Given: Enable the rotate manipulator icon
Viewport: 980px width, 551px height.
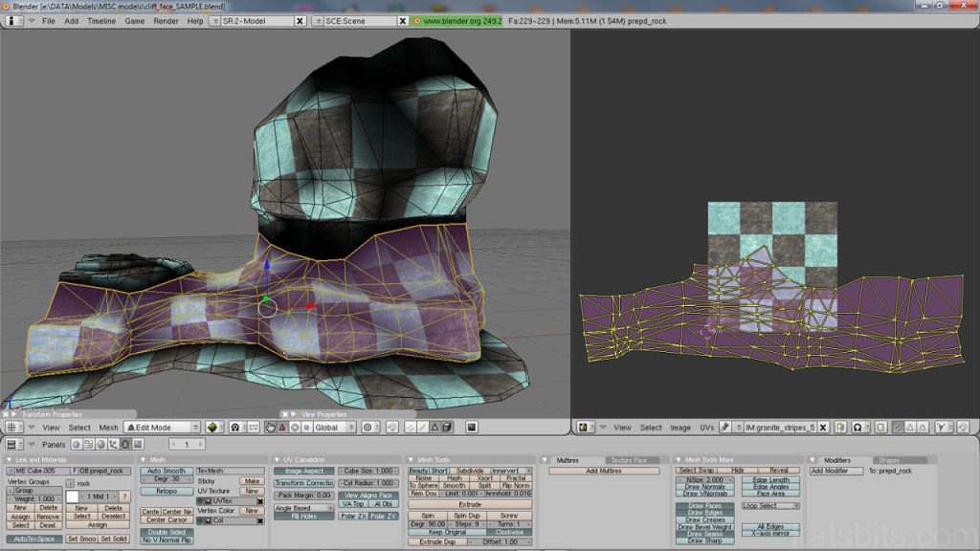Looking at the screenshot, I should 295,428.
